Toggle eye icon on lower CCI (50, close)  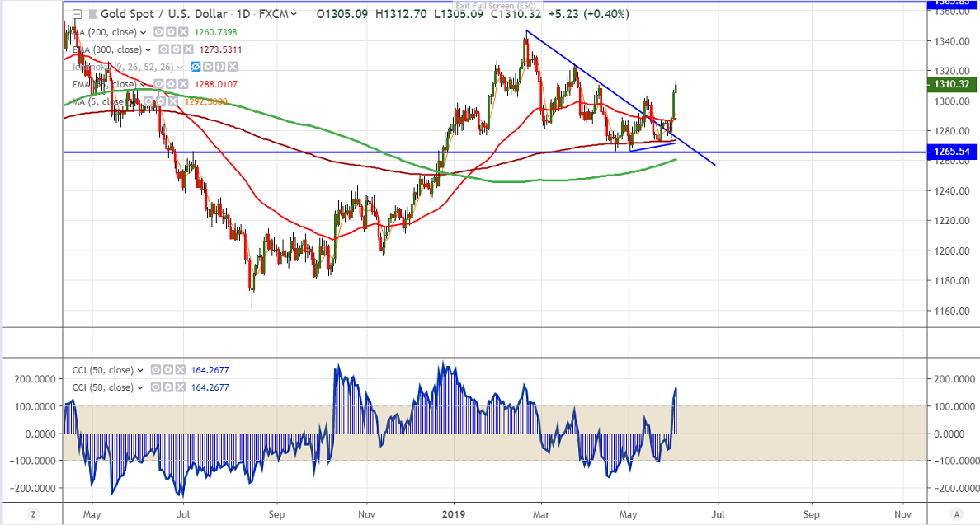(x=155, y=387)
